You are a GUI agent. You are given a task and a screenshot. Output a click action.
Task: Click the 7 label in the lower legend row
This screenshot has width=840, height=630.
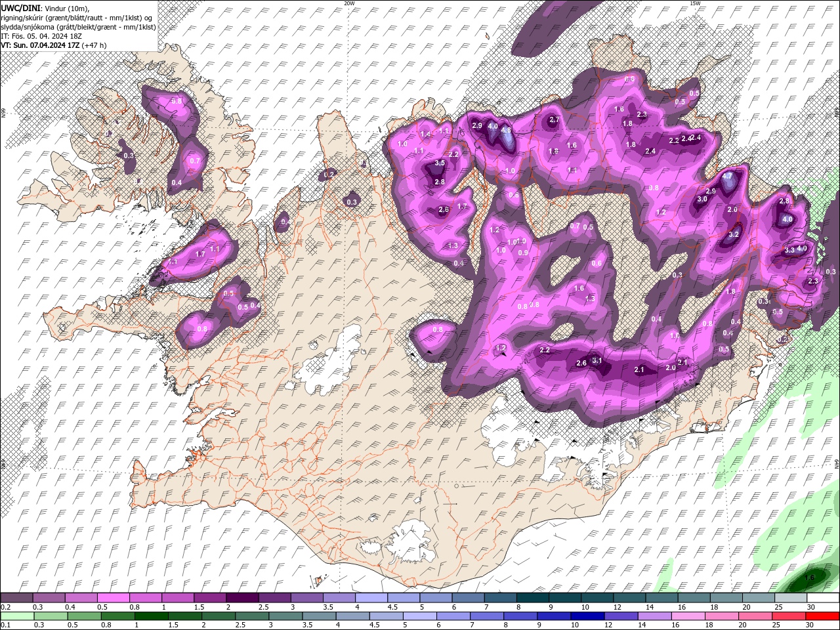[x=473, y=625]
